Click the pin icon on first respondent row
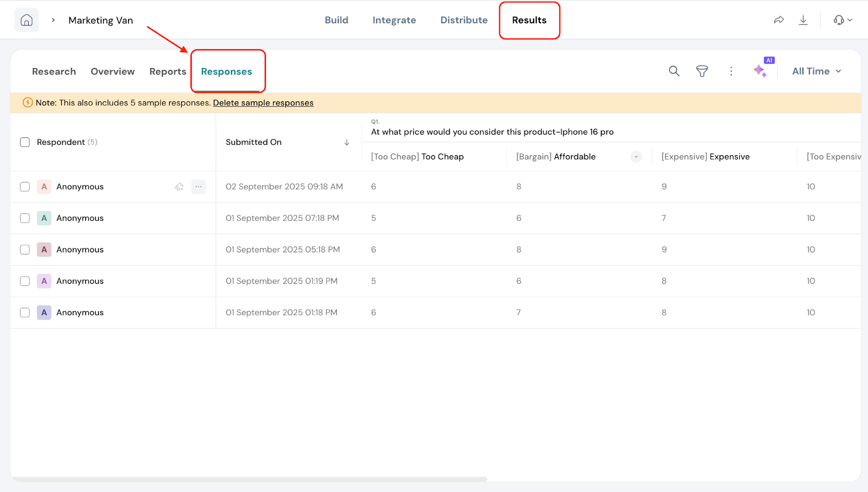The width and height of the screenshot is (868, 492). click(179, 187)
